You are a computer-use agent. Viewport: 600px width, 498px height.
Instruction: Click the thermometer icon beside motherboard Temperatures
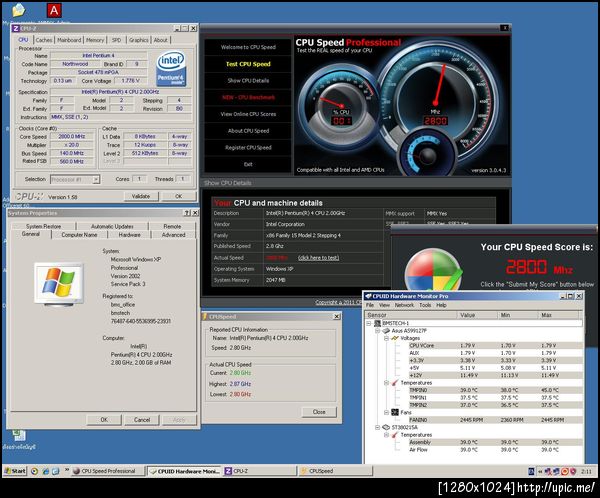click(x=395, y=383)
